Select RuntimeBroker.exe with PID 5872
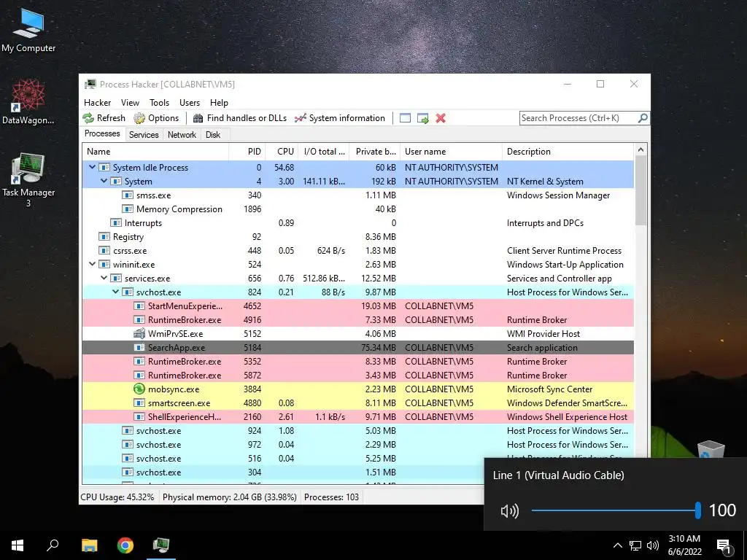This screenshot has height=560, width=747. 357,376
